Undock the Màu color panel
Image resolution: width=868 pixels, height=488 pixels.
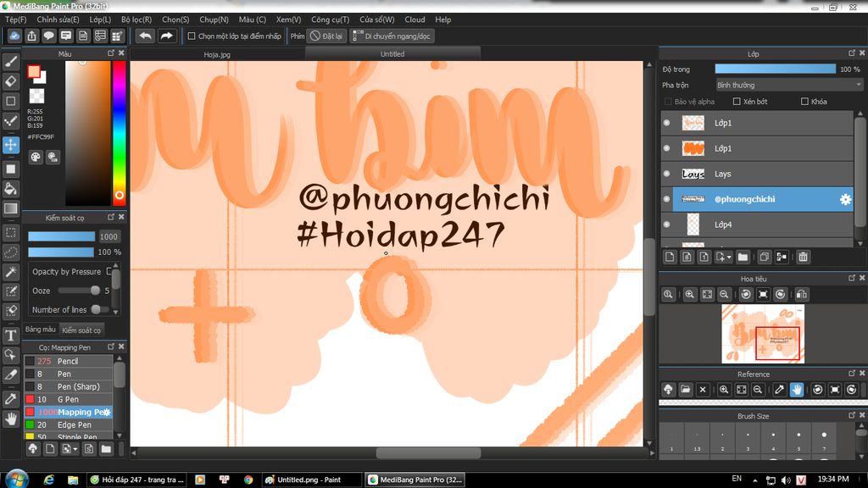pyautogui.click(x=111, y=53)
